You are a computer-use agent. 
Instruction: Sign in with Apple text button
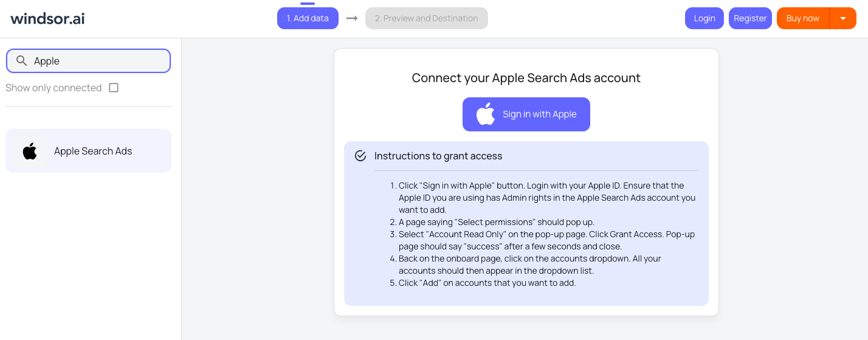coord(539,114)
